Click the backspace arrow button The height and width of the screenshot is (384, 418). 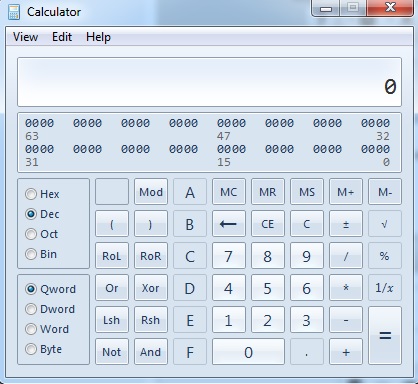229,224
